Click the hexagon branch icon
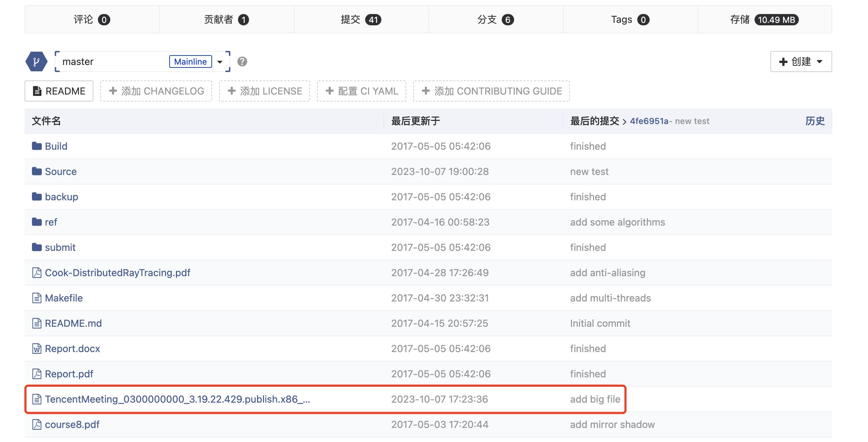Image resolution: width=868 pixels, height=442 pixels. coord(36,62)
